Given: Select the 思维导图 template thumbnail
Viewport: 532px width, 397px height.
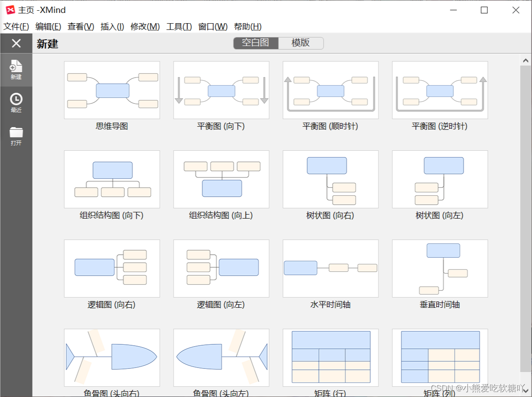Looking at the screenshot, I should point(112,90).
